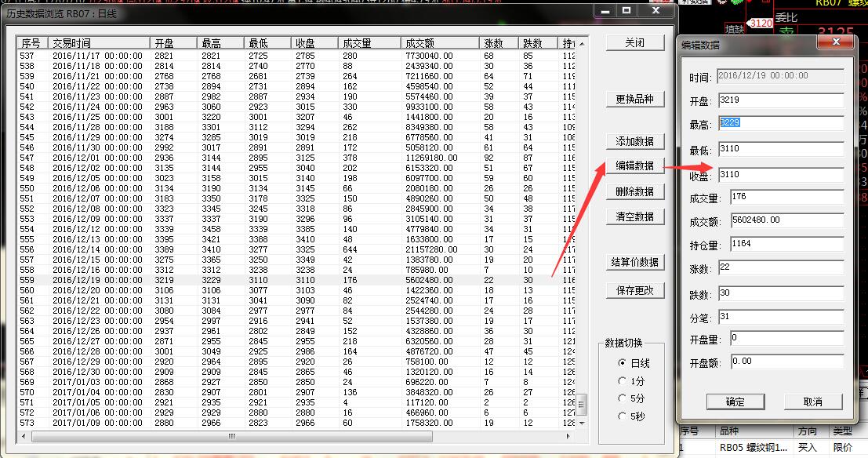Click the 更换品种 button

click(x=634, y=100)
